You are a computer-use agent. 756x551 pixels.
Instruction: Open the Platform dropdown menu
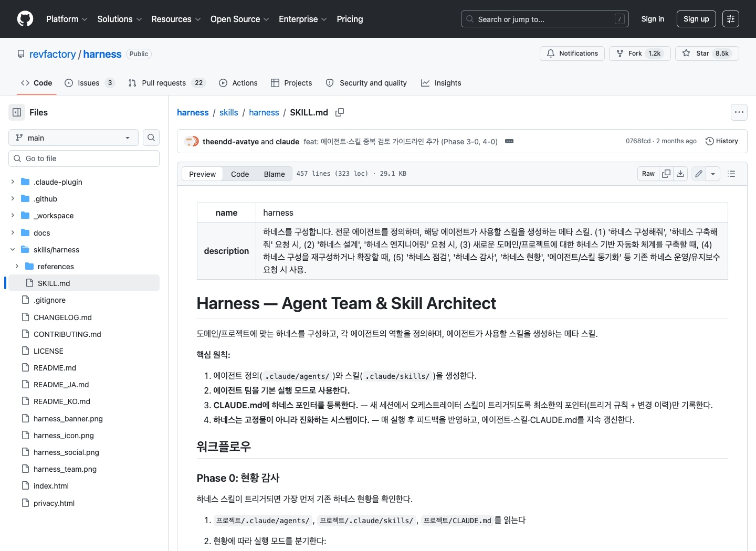[x=67, y=19]
